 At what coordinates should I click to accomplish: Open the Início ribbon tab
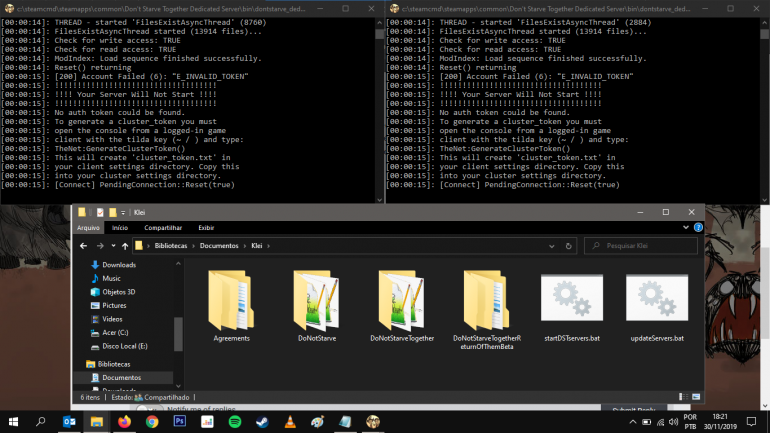(120, 228)
